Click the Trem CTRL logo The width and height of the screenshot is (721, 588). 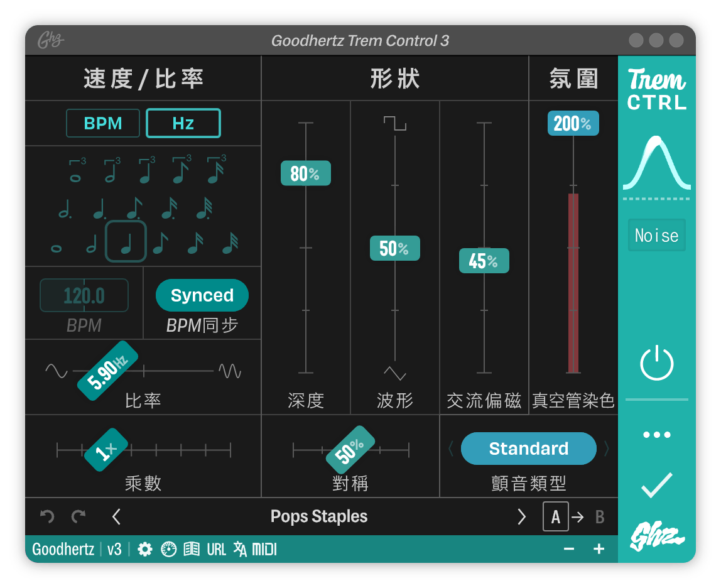(x=657, y=89)
